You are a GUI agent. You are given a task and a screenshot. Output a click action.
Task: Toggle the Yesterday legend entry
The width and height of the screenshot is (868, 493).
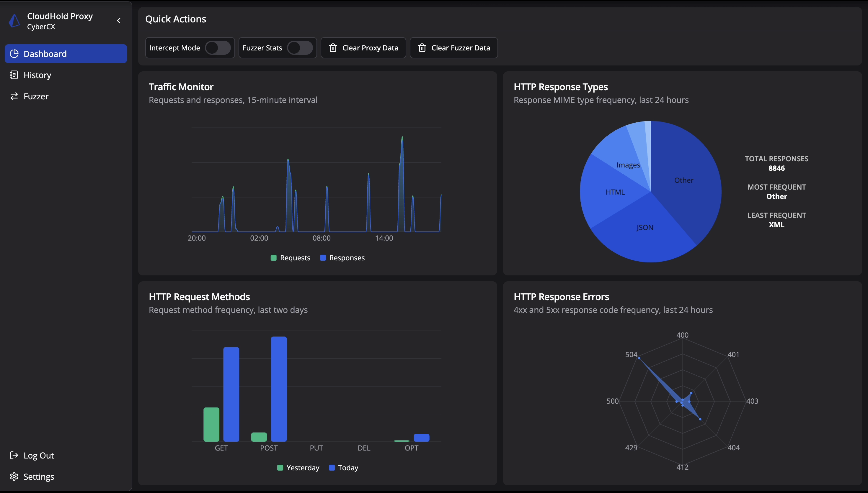(x=298, y=468)
